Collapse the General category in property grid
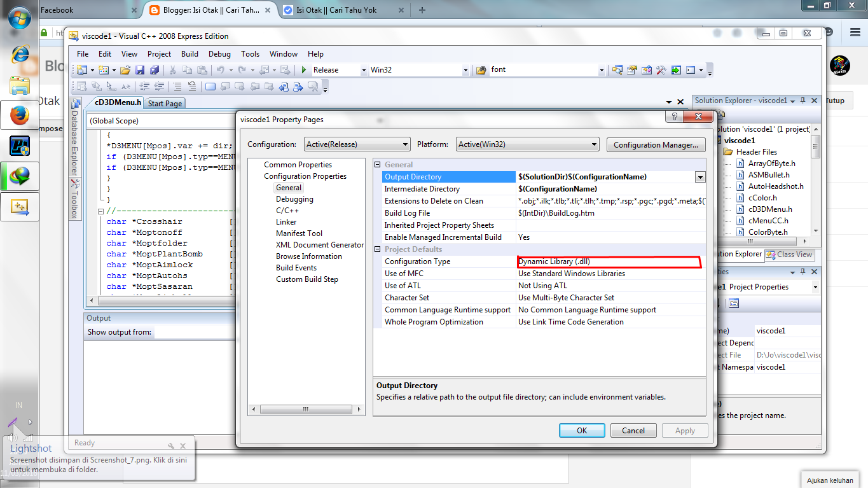Image resolution: width=868 pixels, height=488 pixels. (x=378, y=165)
